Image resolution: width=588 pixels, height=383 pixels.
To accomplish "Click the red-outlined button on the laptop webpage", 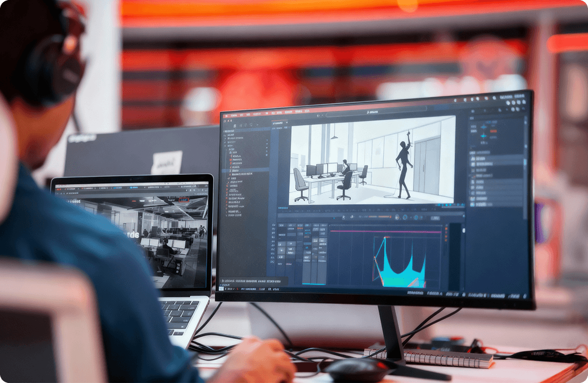I will (x=184, y=199).
